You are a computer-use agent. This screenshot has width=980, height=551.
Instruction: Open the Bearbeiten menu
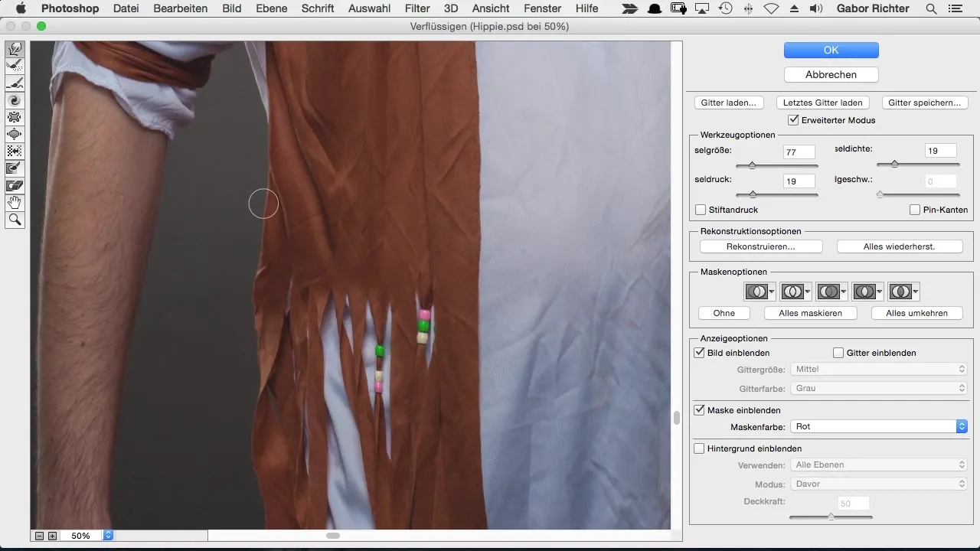tap(181, 8)
